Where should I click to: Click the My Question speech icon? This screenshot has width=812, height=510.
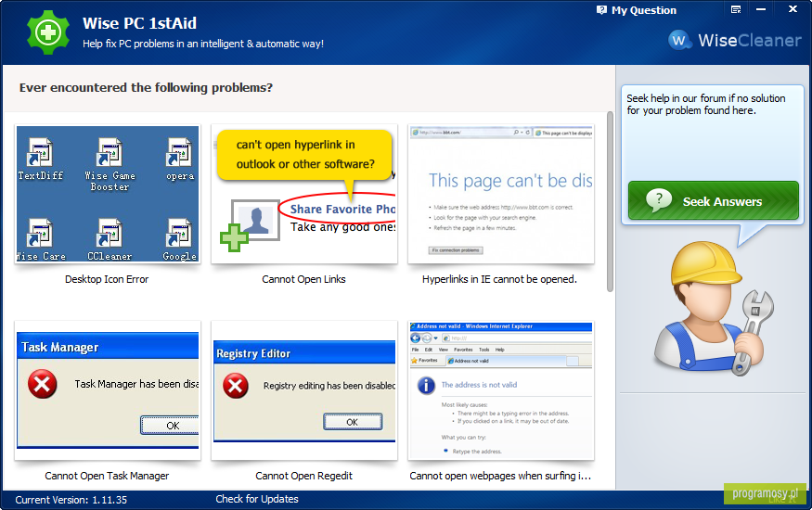601,10
